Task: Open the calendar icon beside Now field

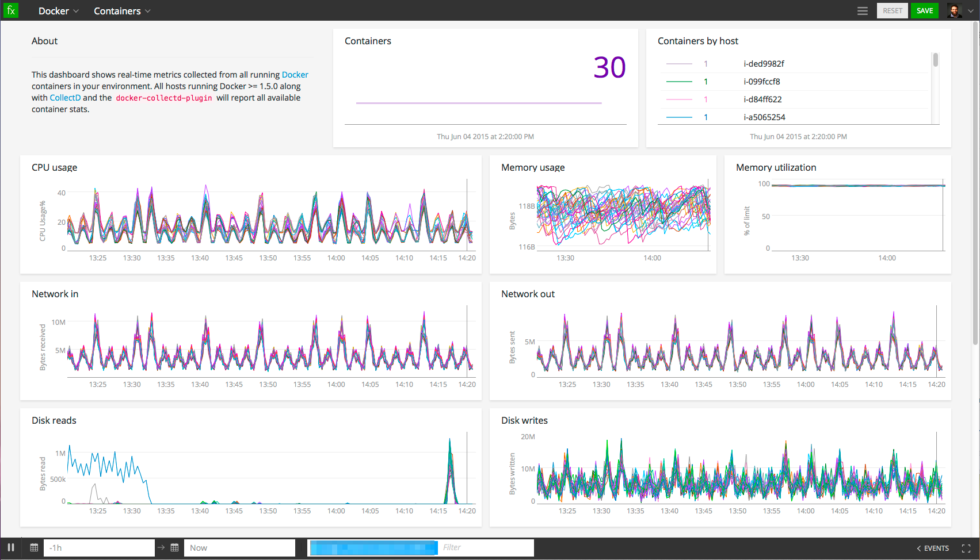Action: pos(174,548)
